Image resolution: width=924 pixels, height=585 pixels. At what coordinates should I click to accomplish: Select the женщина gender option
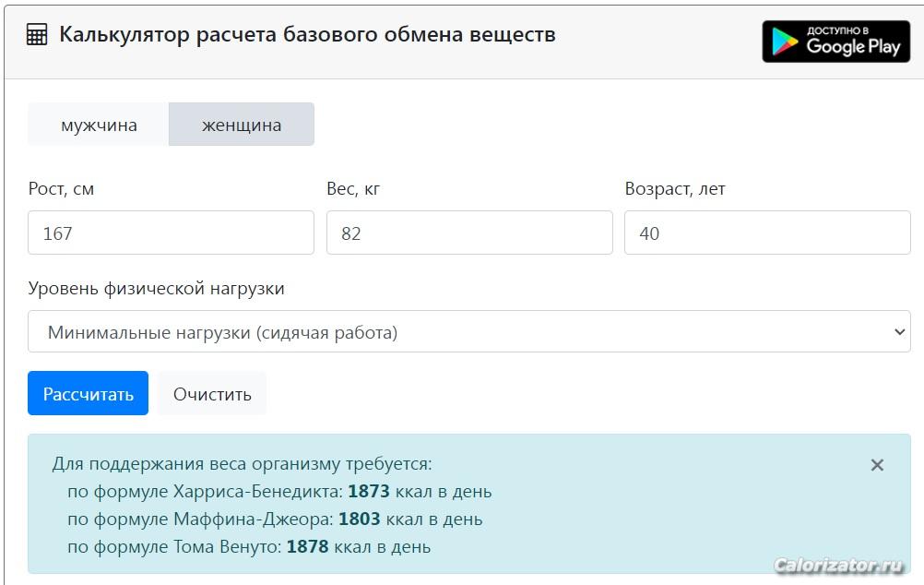(242, 125)
